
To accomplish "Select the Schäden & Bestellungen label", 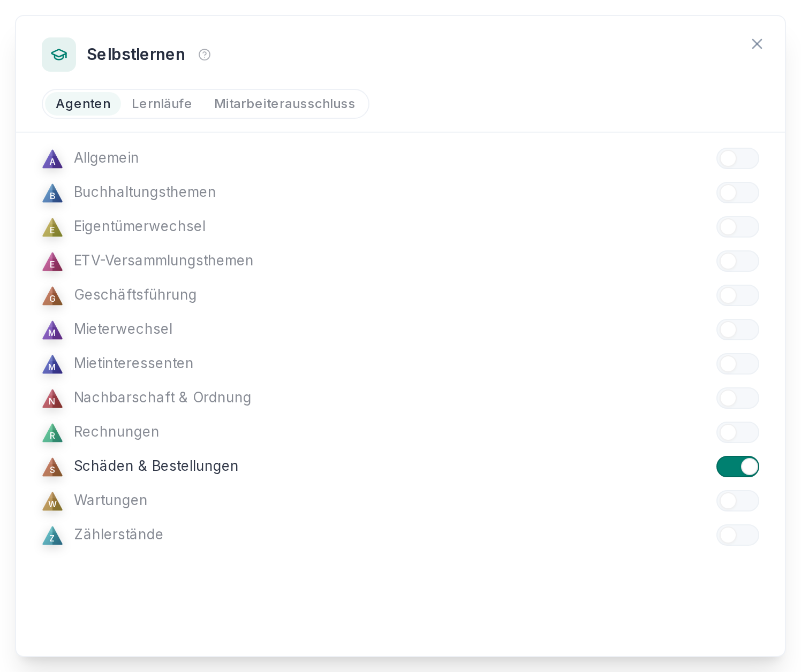I will point(156,466).
